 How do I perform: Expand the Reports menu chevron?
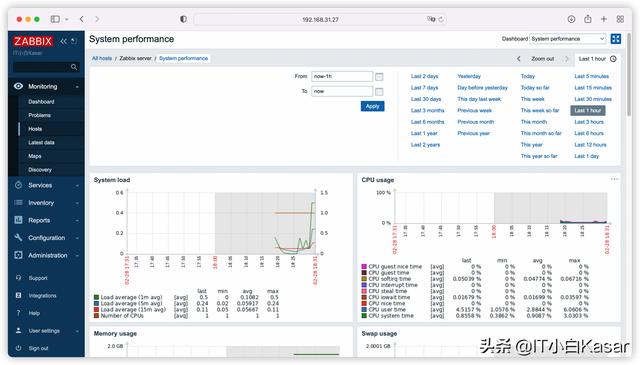pos(77,220)
